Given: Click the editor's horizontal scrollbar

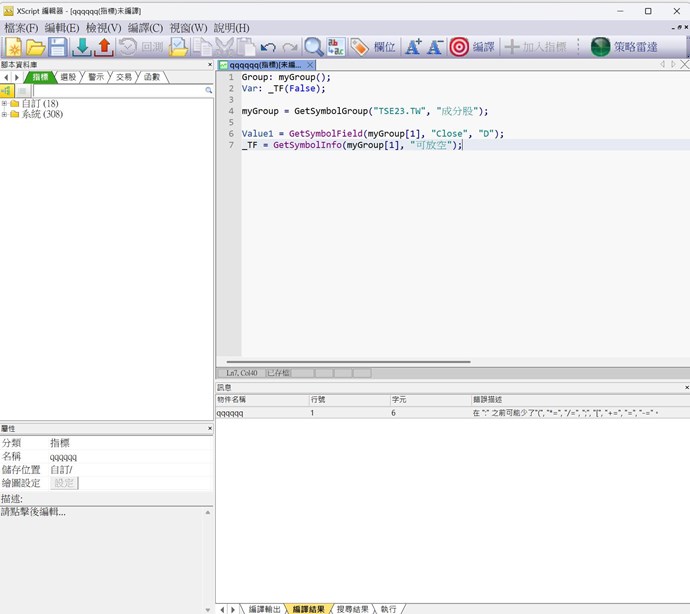Looking at the screenshot, I should 349,362.
